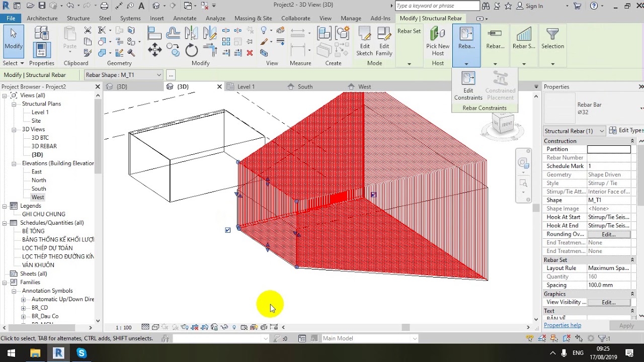Image resolution: width=644 pixels, height=362 pixels.
Task: Select the Rotate tool icon
Action: 192,50
